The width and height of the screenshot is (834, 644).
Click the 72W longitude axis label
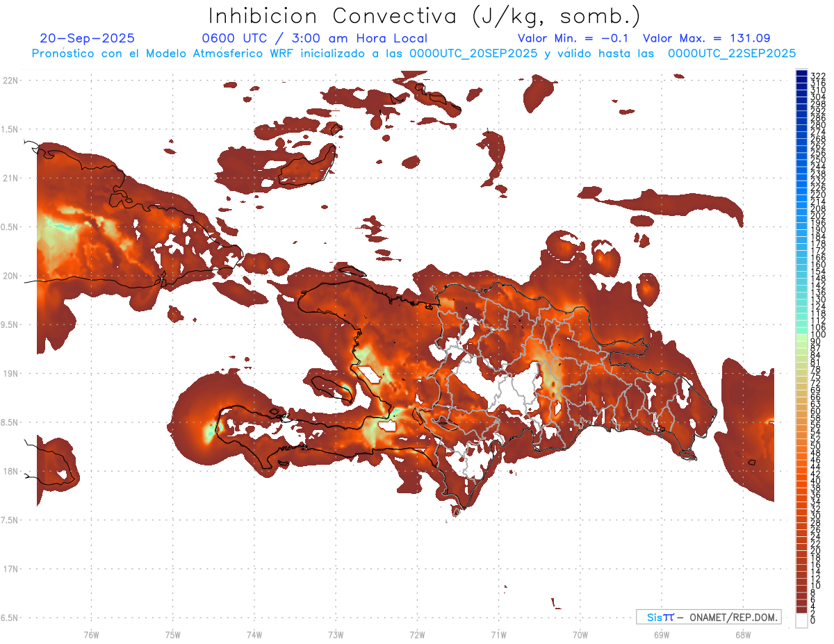point(417,634)
